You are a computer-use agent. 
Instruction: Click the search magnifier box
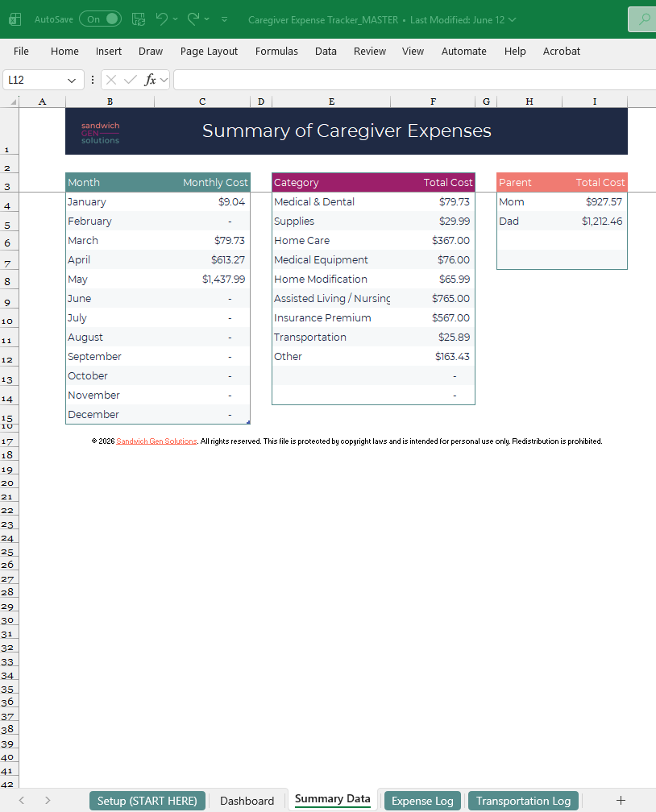[642, 19]
